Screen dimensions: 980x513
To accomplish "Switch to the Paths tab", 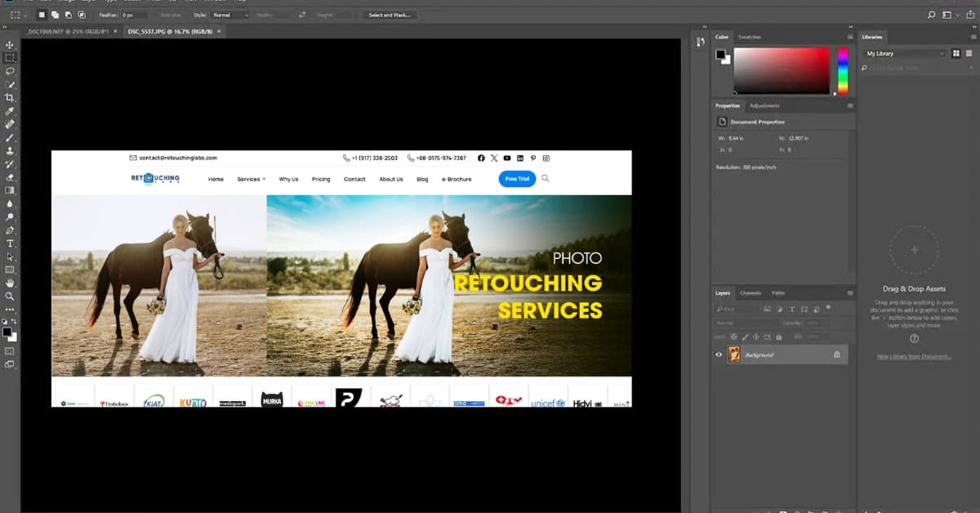I will [x=778, y=292].
